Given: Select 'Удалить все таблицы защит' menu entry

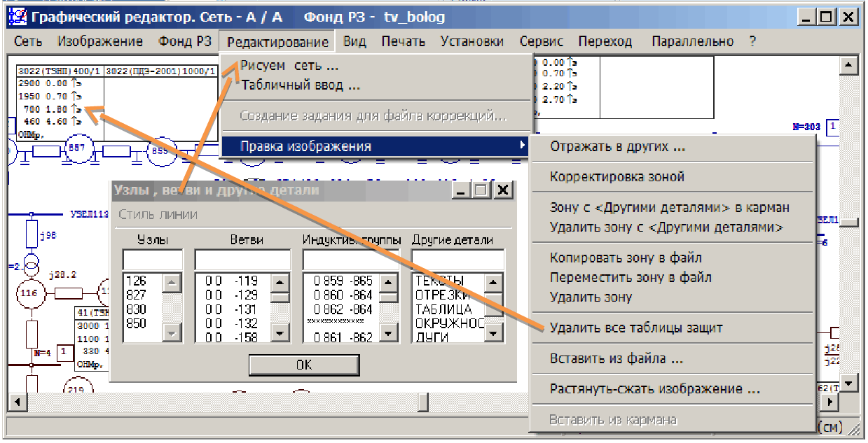Looking at the screenshot, I should point(636,328).
